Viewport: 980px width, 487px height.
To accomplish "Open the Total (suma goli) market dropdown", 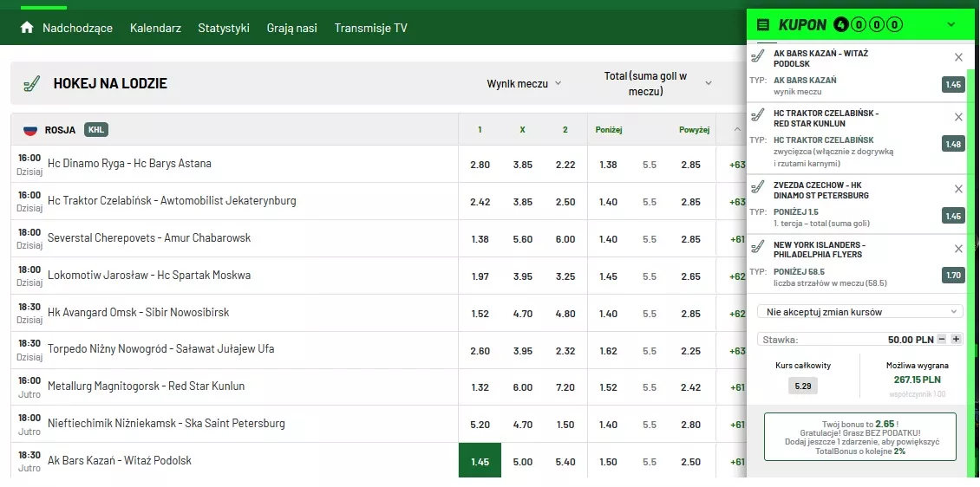I will (x=657, y=84).
